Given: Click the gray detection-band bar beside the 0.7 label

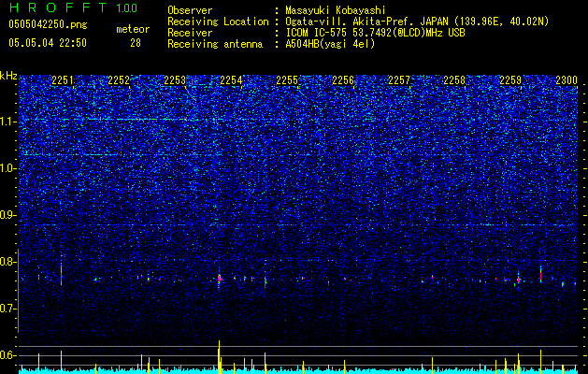Looking at the screenshot, I should (x=18, y=291).
